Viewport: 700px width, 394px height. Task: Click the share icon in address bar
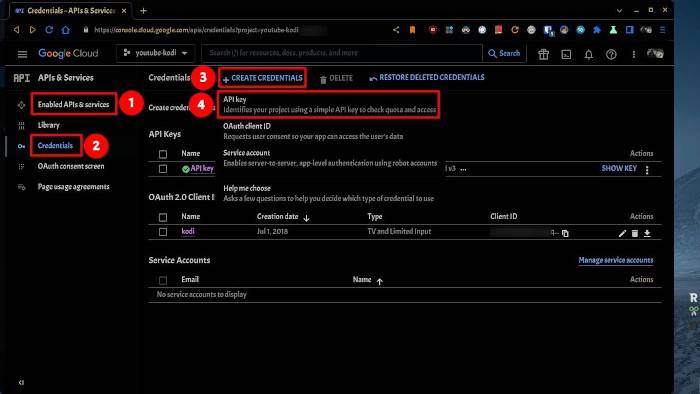pos(396,30)
